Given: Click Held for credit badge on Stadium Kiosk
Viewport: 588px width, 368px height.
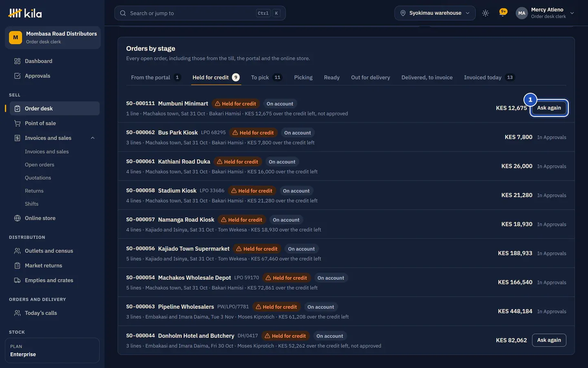Looking at the screenshot, I should 252,191.
